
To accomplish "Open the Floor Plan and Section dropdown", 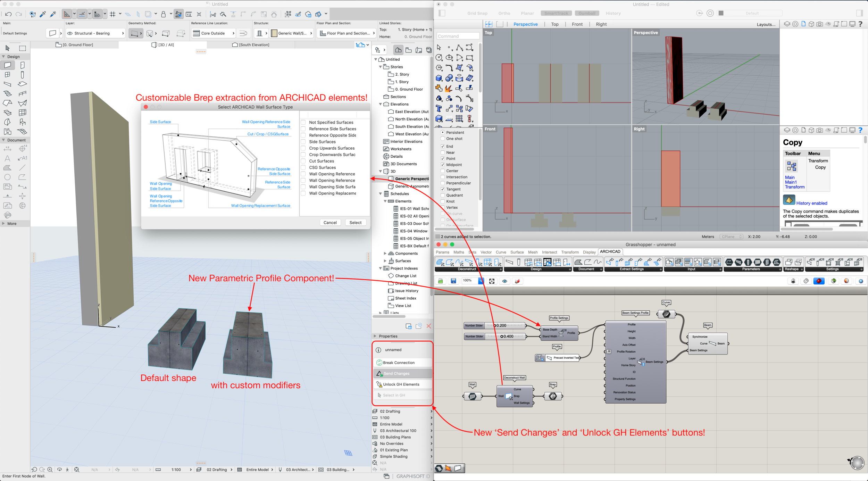I will point(347,33).
